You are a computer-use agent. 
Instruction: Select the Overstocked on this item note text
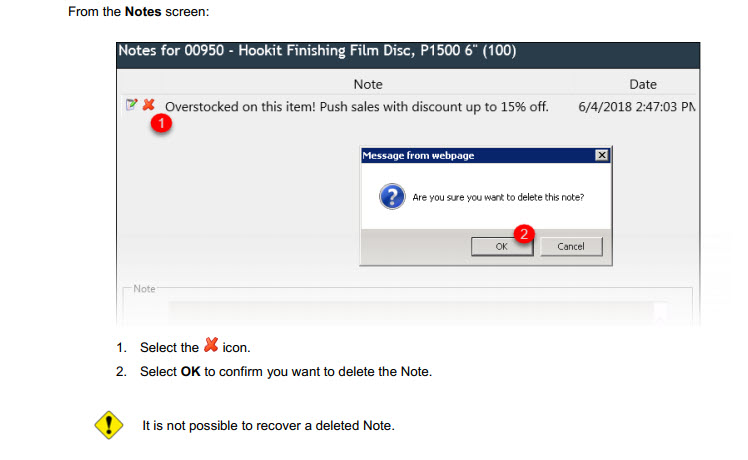coord(356,106)
